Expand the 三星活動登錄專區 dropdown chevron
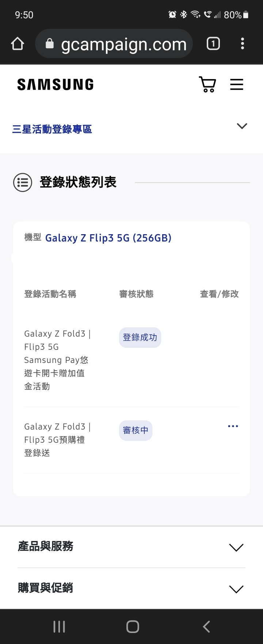The height and width of the screenshot is (644, 263). coord(242,126)
